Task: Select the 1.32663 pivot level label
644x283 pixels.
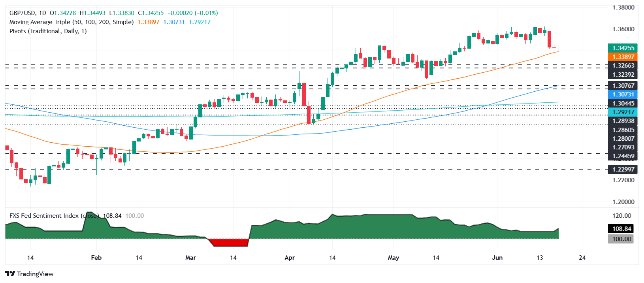Action: [x=623, y=66]
